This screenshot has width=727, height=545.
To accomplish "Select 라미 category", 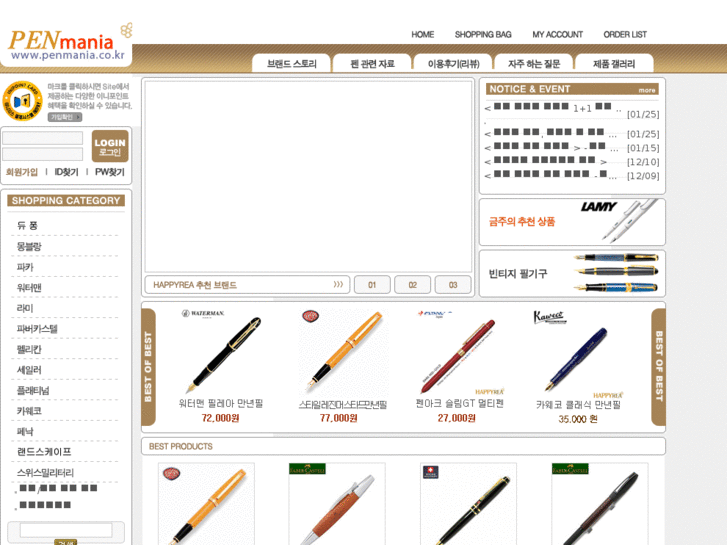I will [x=25, y=308].
